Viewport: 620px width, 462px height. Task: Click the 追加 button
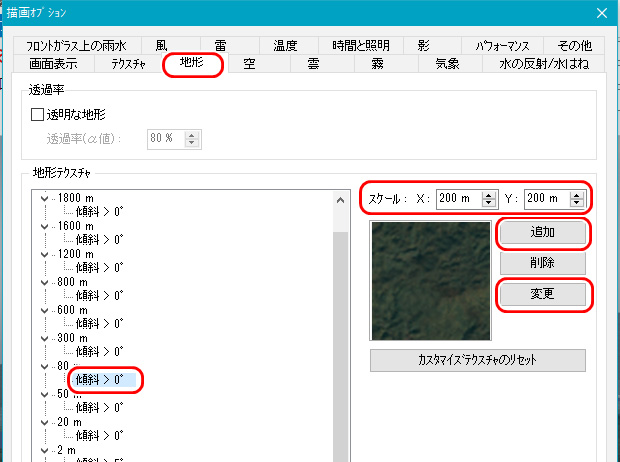542,233
